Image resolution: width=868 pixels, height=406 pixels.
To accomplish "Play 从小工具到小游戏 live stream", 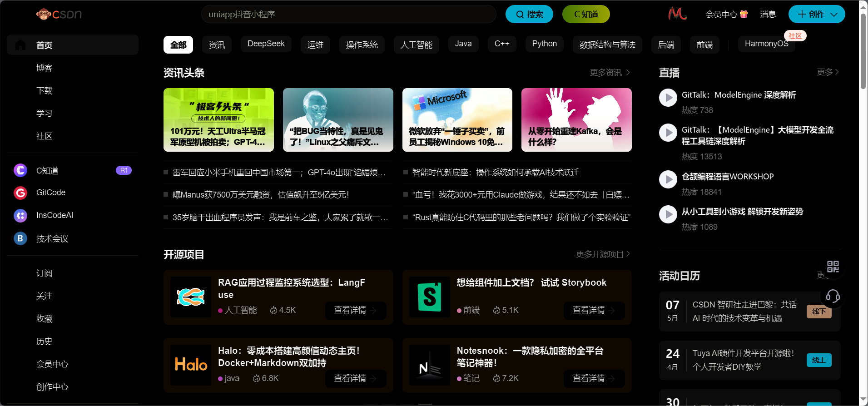I will coord(668,214).
